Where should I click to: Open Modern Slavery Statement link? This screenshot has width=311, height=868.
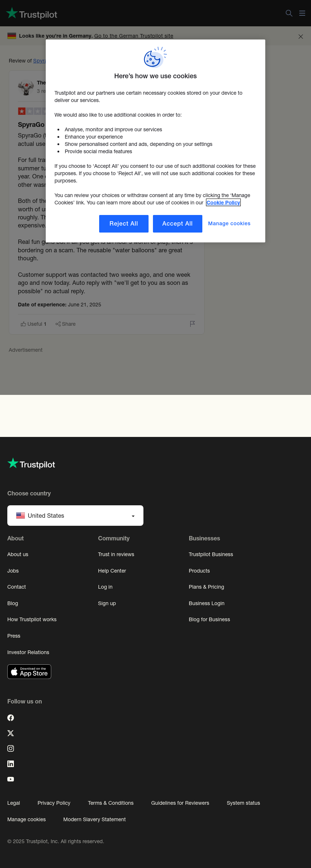[x=94, y=819]
